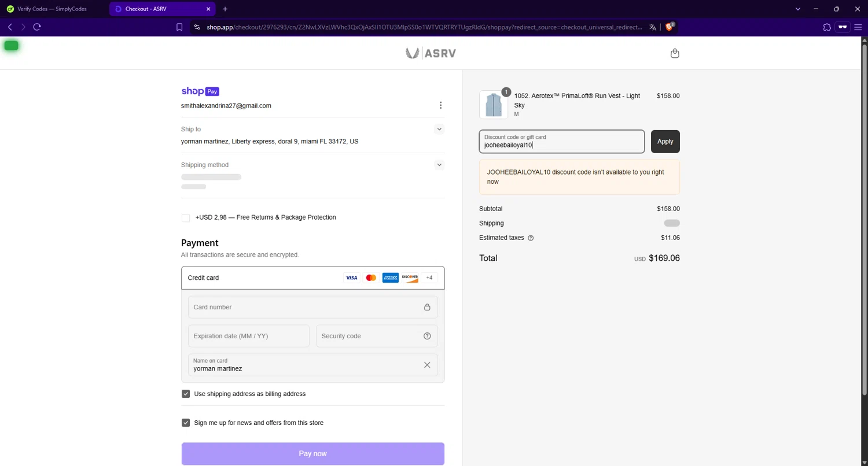The image size is (868, 466).
Task: Click the browser bookmark icon
Action: (x=179, y=27)
